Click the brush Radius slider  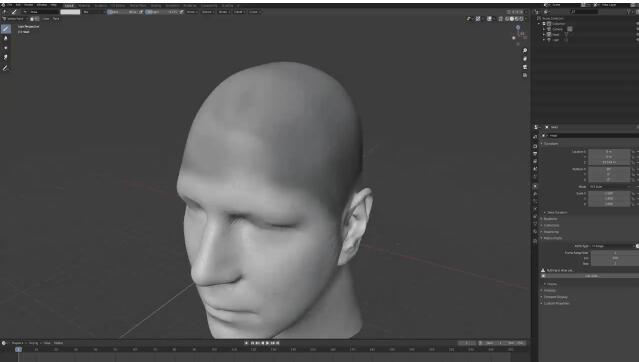click(123, 12)
